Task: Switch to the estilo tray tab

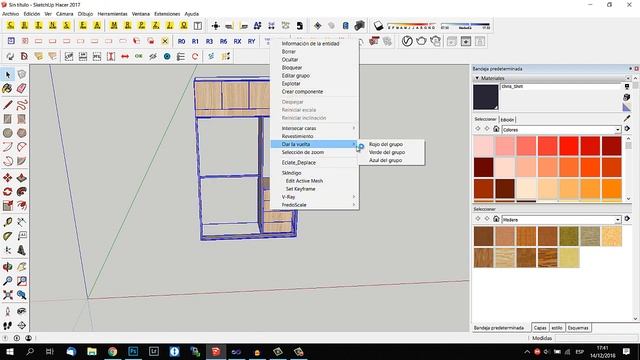Action: pyautogui.click(x=557, y=328)
